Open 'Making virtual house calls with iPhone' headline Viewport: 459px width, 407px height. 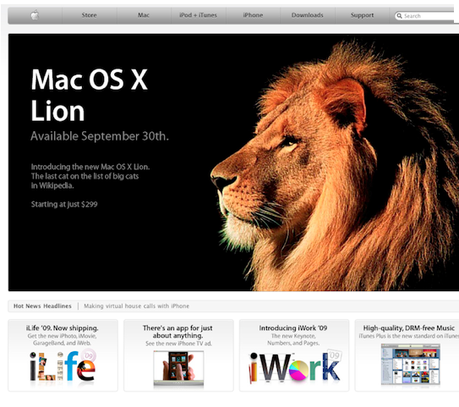(x=136, y=306)
